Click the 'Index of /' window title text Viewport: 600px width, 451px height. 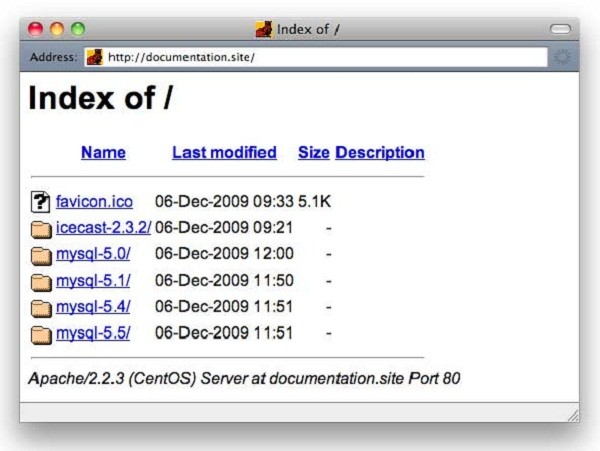point(308,29)
